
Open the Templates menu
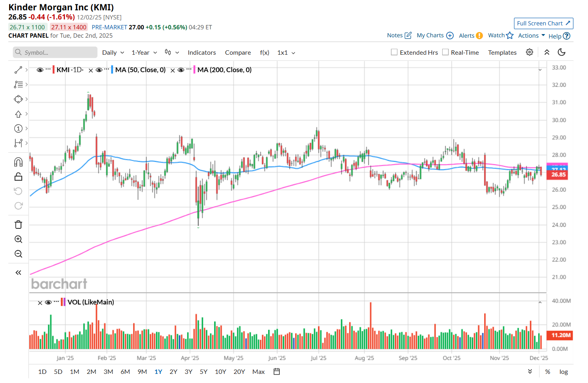click(502, 53)
